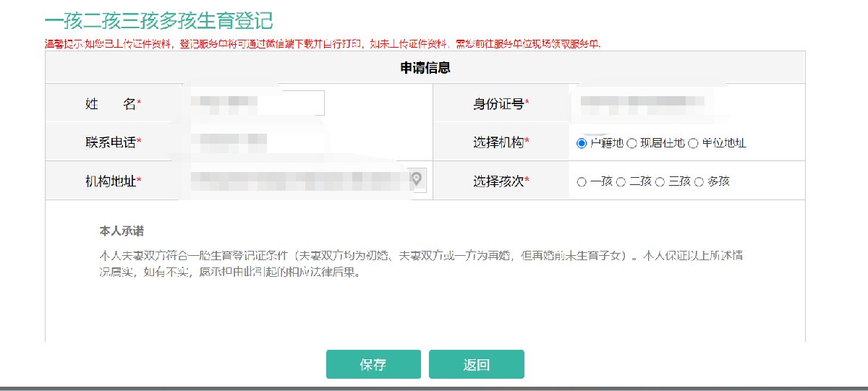Select the 二孩 radio button

(x=621, y=182)
